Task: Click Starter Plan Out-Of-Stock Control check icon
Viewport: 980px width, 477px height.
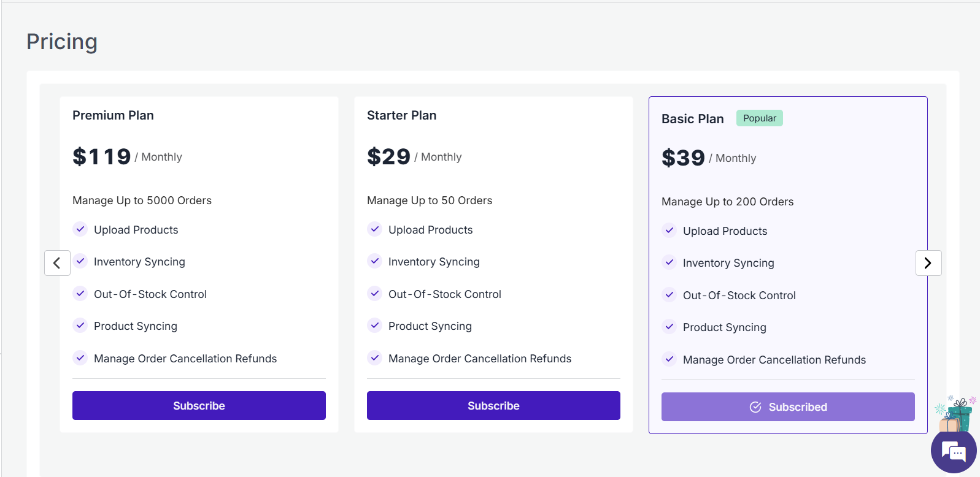Action: (375, 294)
